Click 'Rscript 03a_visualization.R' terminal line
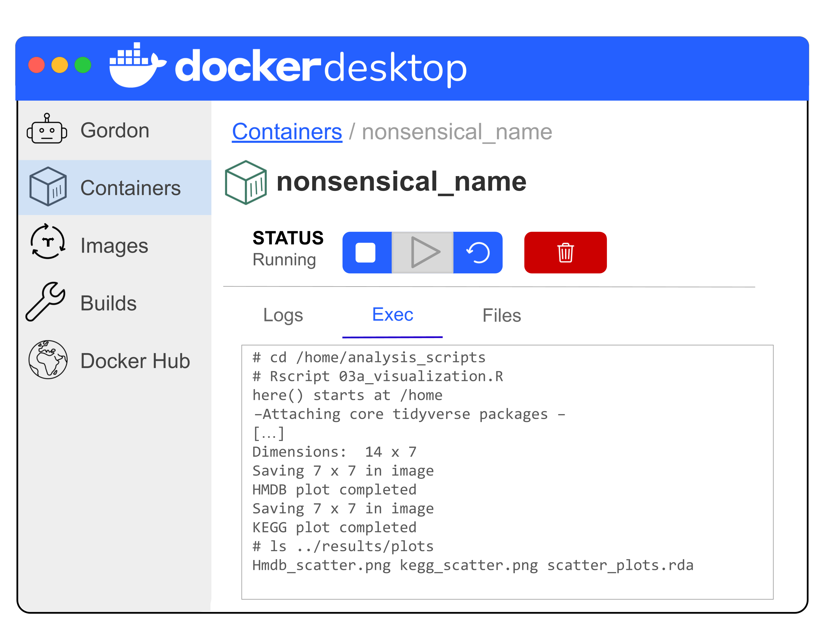Viewport: 825px width, 644px height. click(x=378, y=376)
